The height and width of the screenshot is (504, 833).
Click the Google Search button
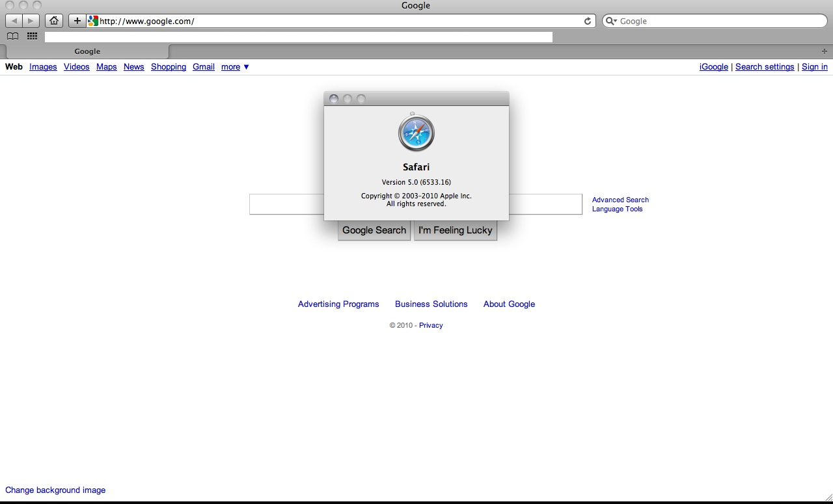[374, 230]
